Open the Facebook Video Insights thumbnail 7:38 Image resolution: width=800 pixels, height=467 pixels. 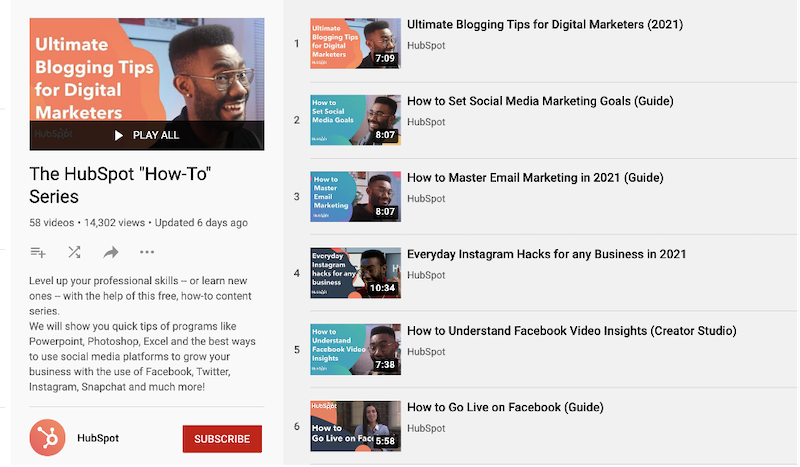click(356, 350)
